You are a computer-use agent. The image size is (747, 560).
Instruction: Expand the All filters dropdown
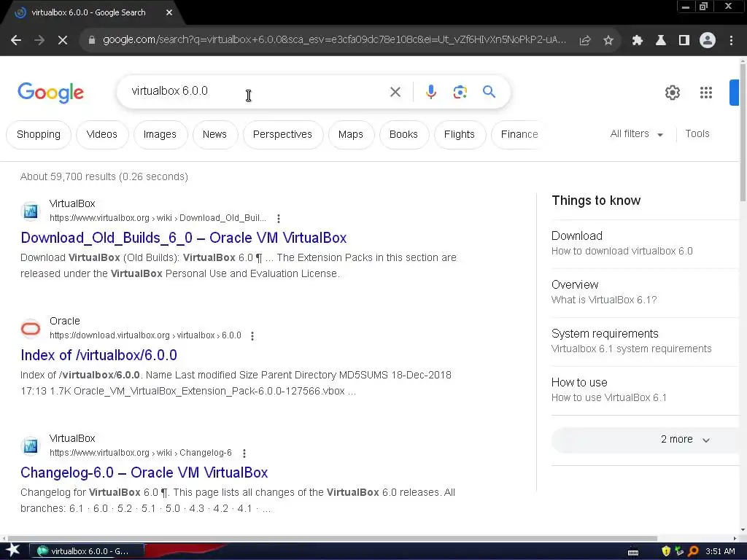(636, 134)
